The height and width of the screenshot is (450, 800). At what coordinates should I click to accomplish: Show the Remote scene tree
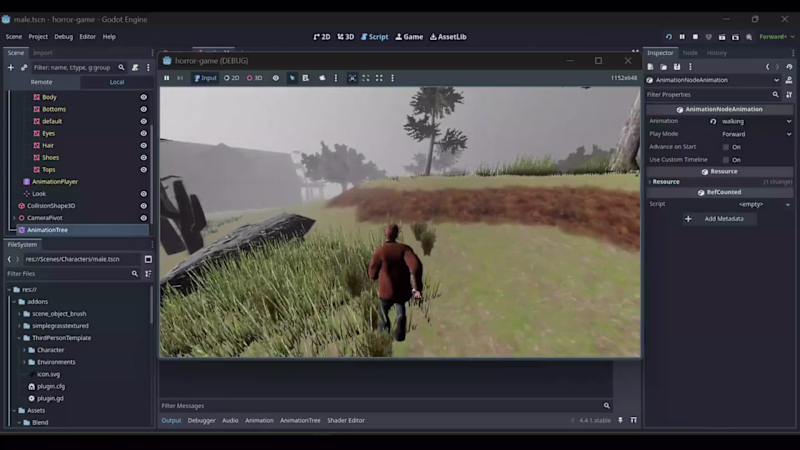pyautogui.click(x=41, y=82)
